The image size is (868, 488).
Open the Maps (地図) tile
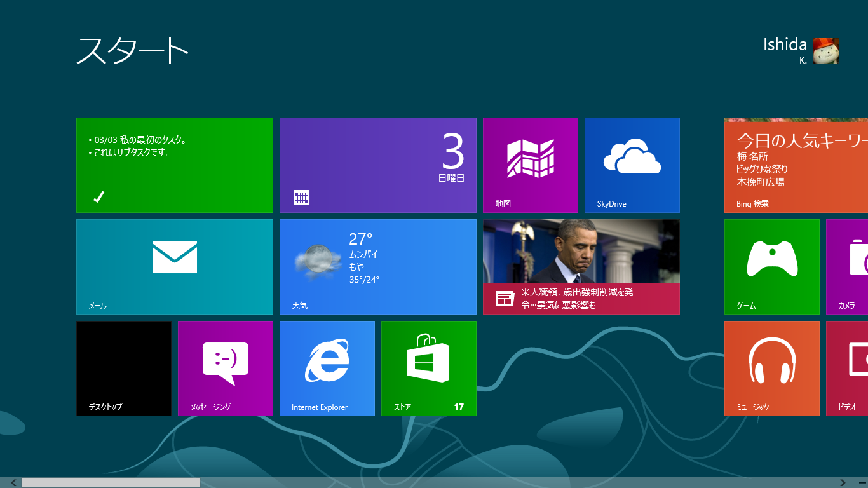pyautogui.click(x=531, y=165)
